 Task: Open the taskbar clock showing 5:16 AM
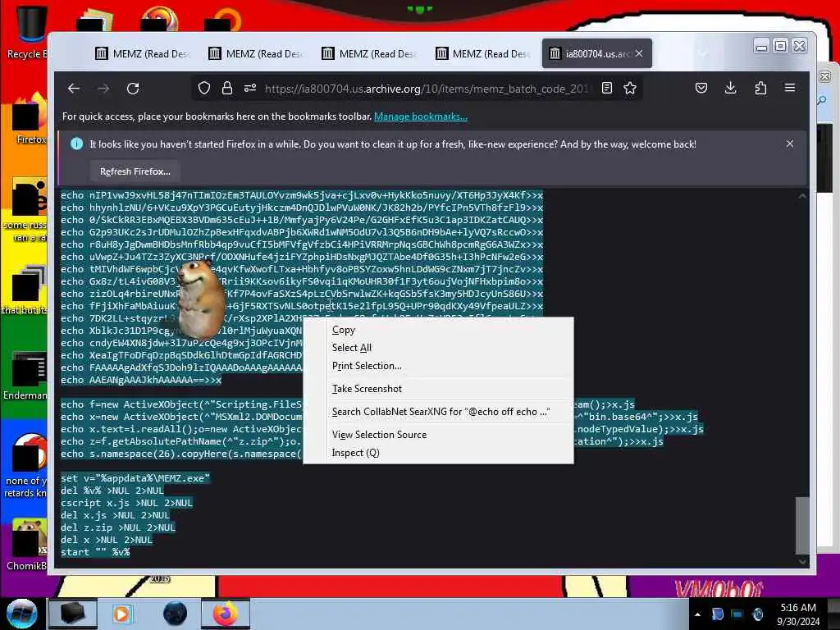point(798,614)
